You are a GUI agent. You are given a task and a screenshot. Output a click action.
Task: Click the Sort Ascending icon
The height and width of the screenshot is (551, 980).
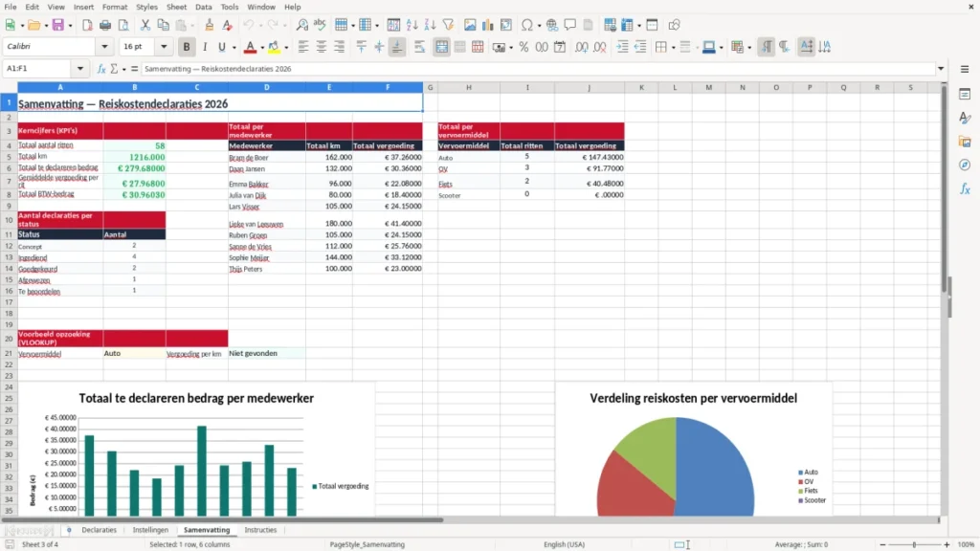click(x=412, y=25)
